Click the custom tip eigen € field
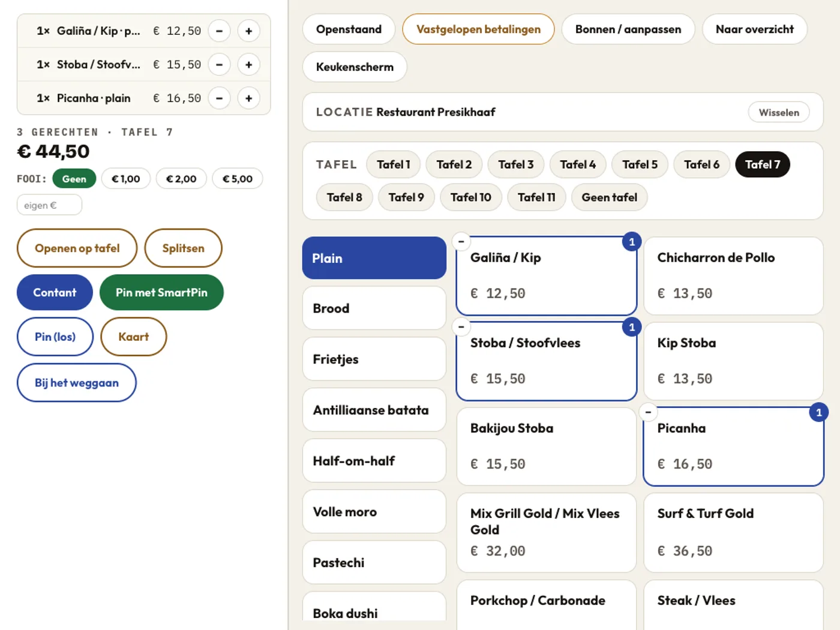This screenshot has height=630, width=840. coord(49,205)
